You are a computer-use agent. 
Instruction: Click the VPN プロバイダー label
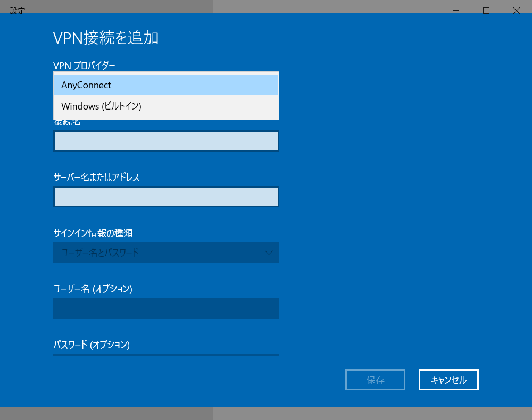[x=85, y=65]
